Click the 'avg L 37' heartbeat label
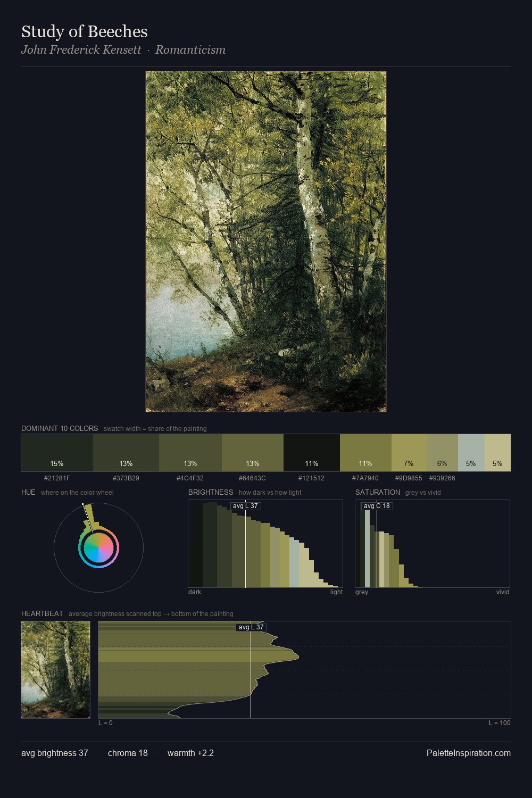This screenshot has height=798, width=532. [x=251, y=627]
